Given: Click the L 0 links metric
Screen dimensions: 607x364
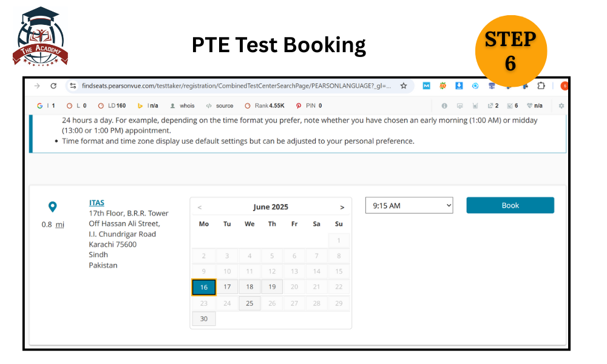Looking at the screenshot, I should pos(76,106).
